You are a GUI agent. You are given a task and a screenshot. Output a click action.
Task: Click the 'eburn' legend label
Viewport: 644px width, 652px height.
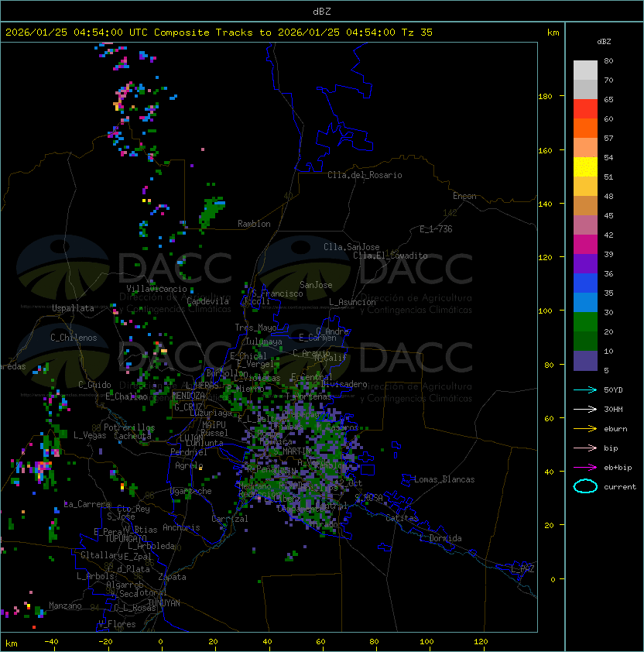pos(615,429)
